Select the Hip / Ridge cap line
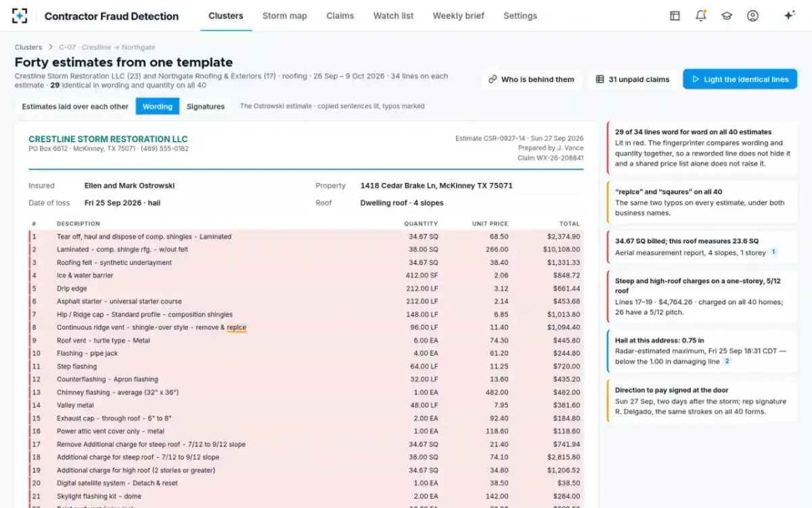The image size is (812, 508). tap(306, 315)
